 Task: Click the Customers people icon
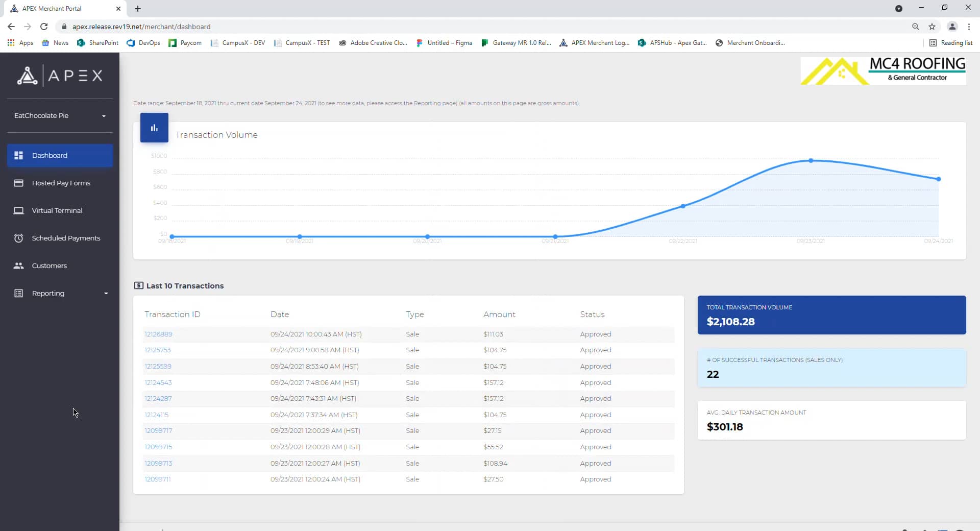tap(19, 265)
